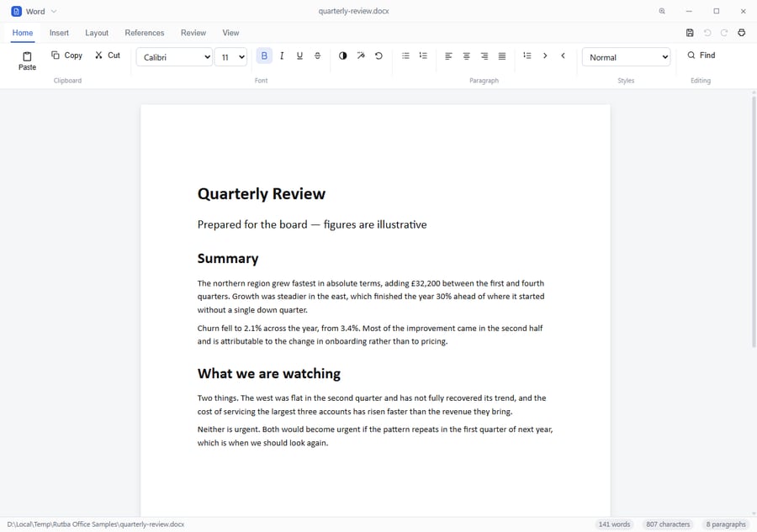The height and width of the screenshot is (532, 757).
Task: Align text left
Action: coord(448,56)
